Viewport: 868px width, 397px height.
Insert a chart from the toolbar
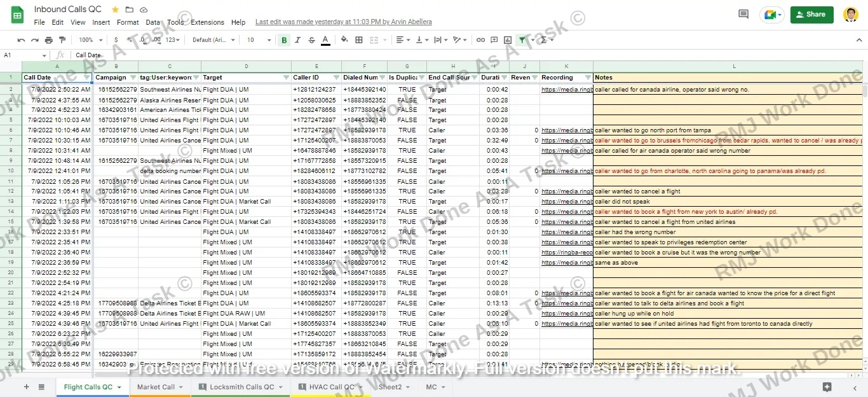[x=508, y=40]
